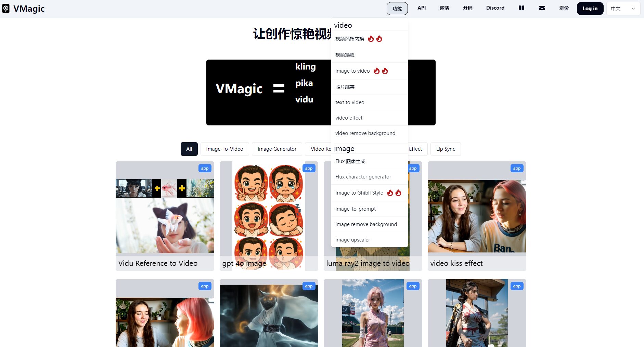The height and width of the screenshot is (347, 644).
Task: Select 视频风格转换 from the video menu
Action: click(370, 39)
